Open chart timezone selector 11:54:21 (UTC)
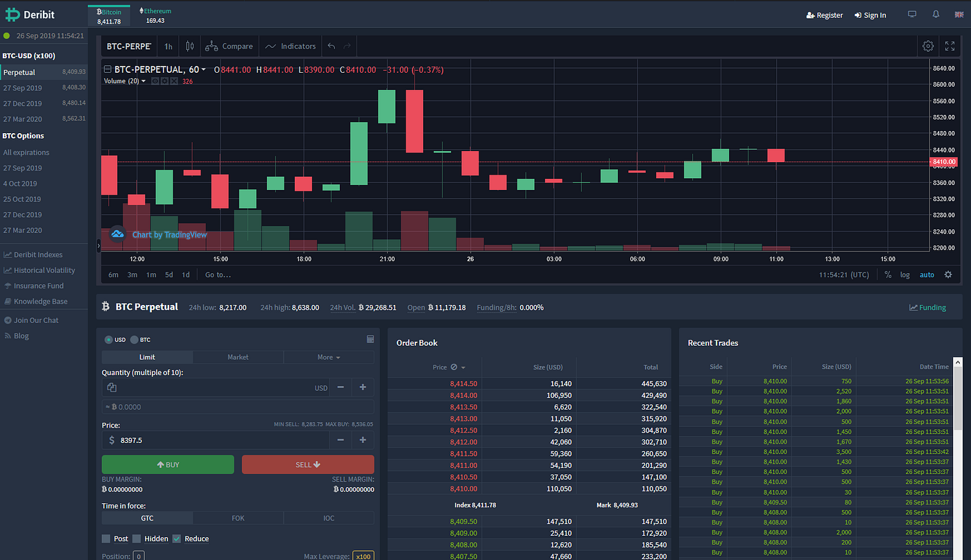 click(843, 274)
